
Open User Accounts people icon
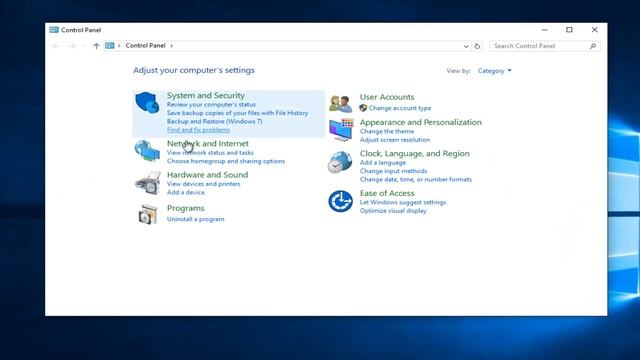[340, 104]
